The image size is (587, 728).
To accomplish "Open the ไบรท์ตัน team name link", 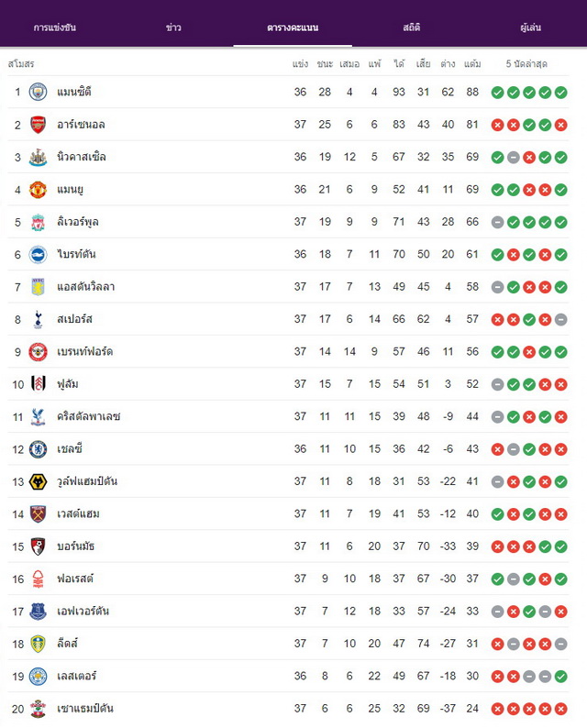I will (x=77, y=254).
